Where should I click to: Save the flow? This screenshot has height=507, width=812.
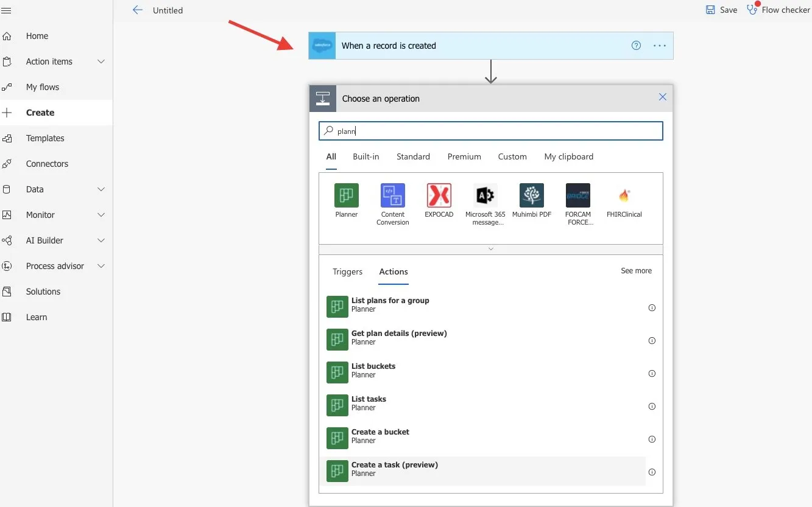point(721,10)
